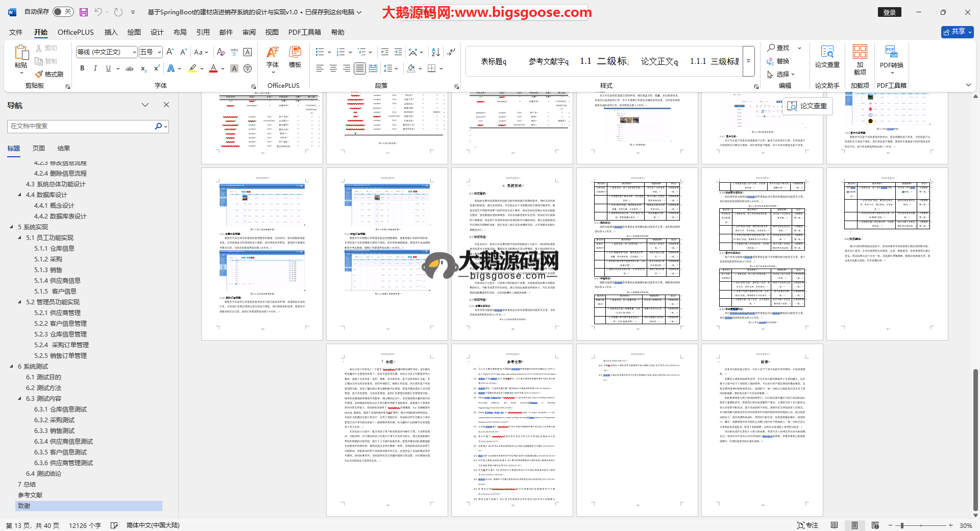Image resolution: width=980 pixels, height=531 pixels.
Task: Click the 共享 share button
Action: coord(957,32)
